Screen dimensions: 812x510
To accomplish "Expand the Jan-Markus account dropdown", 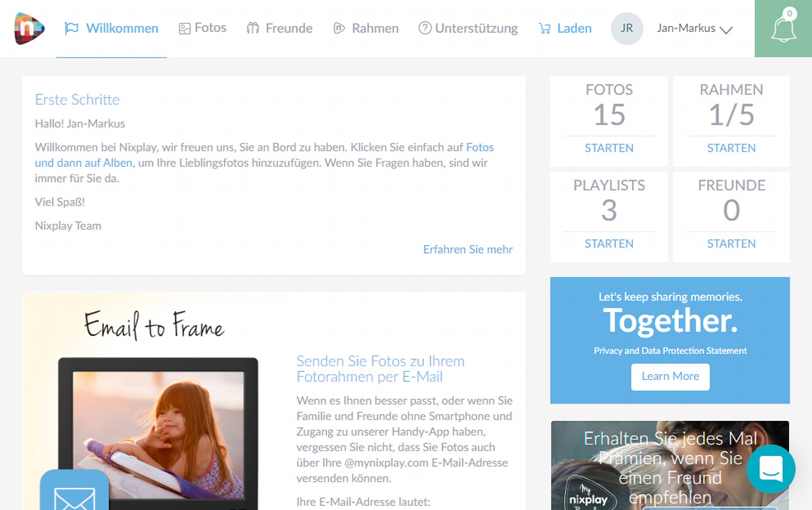I will (695, 28).
